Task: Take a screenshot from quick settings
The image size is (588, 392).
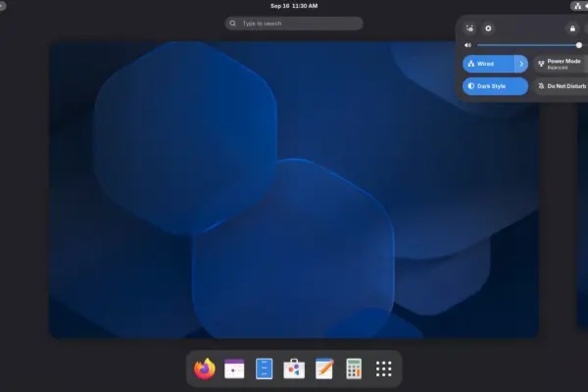Action: tap(469, 28)
